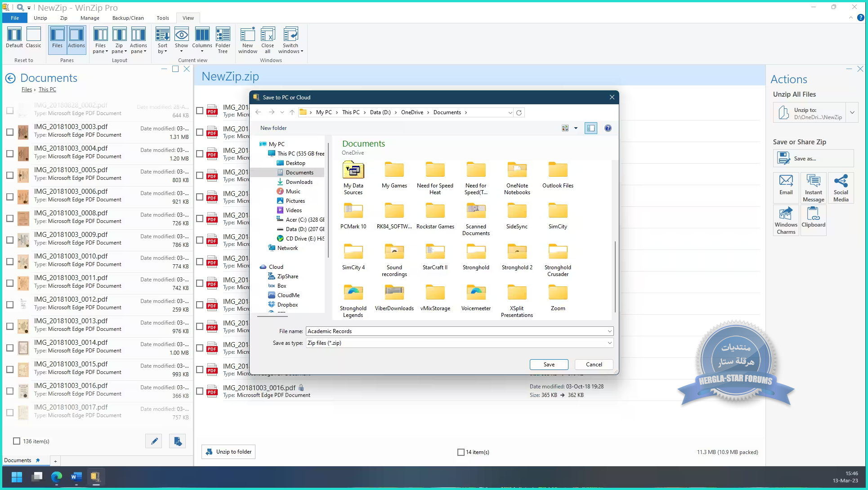Open the Windows Start menu
Viewport: 868px width, 490px height.
tap(17, 477)
